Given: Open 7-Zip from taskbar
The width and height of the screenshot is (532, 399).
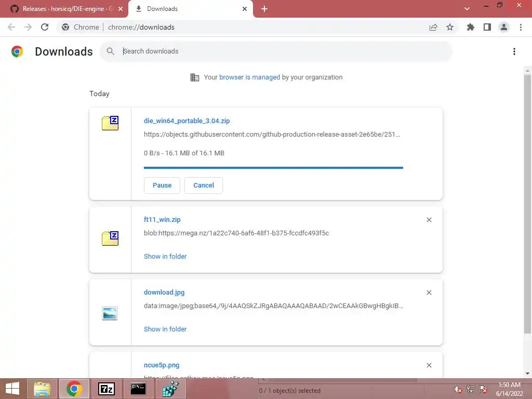Looking at the screenshot, I should click(106, 389).
